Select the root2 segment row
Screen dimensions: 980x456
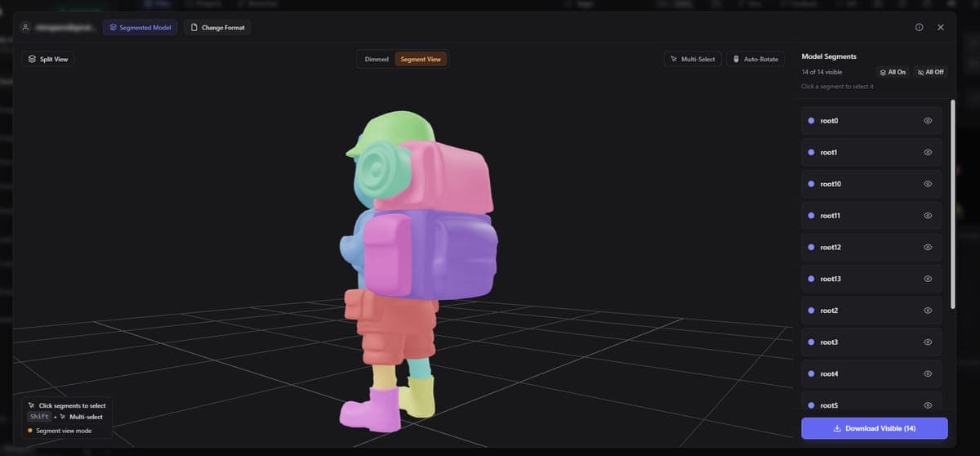point(871,311)
